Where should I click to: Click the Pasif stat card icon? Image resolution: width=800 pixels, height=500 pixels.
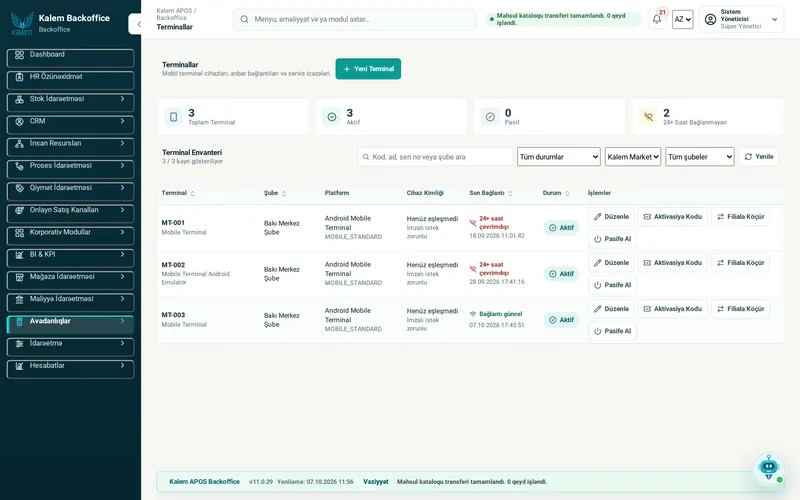click(x=490, y=117)
